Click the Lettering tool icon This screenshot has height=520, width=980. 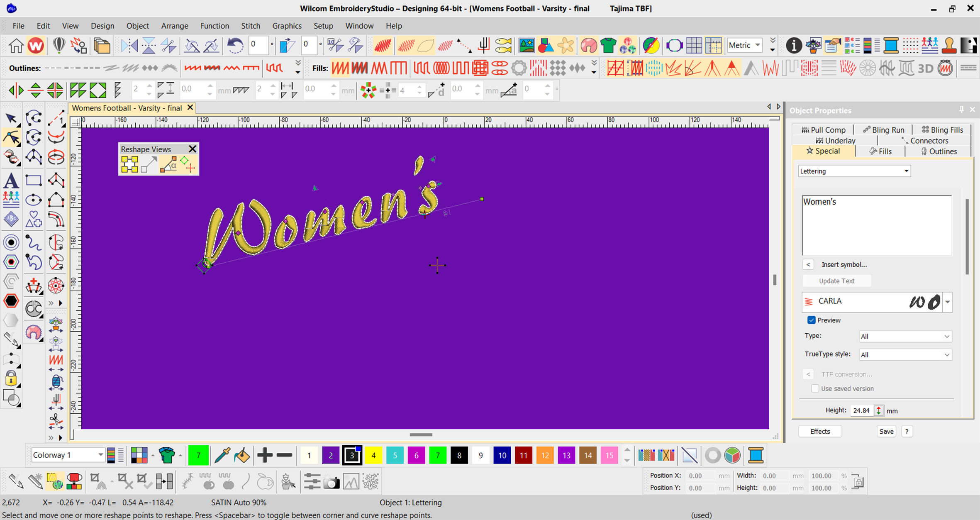(x=11, y=181)
